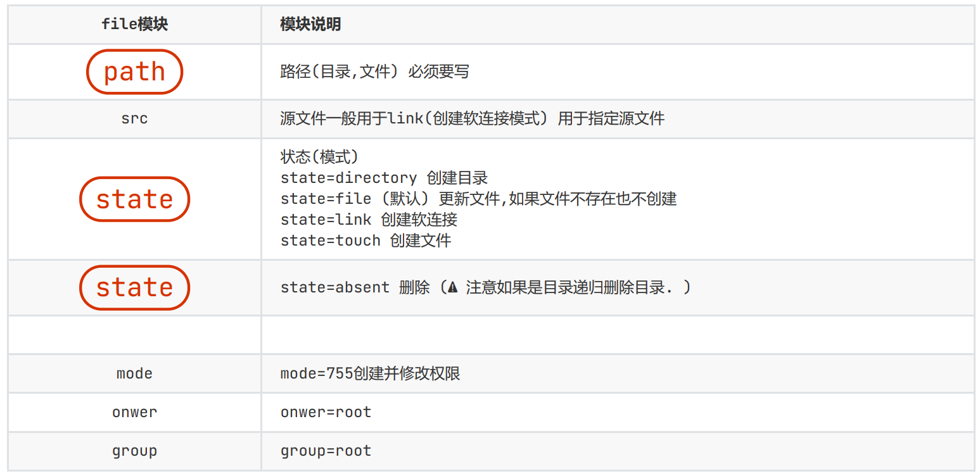The height and width of the screenshot is (476, 980).
Task: Click the red circled path label
Action: (x=134, y=72)
